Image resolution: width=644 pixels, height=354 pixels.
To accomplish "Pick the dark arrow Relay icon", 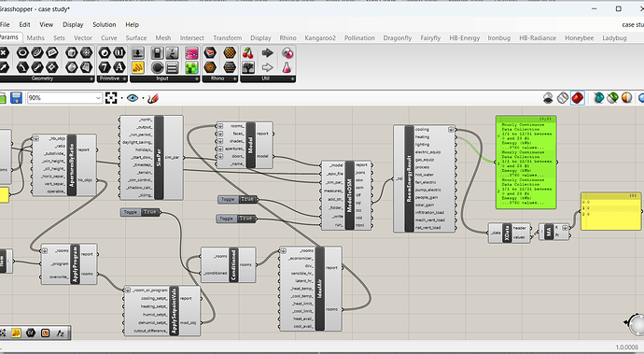I will coord(267,52).
